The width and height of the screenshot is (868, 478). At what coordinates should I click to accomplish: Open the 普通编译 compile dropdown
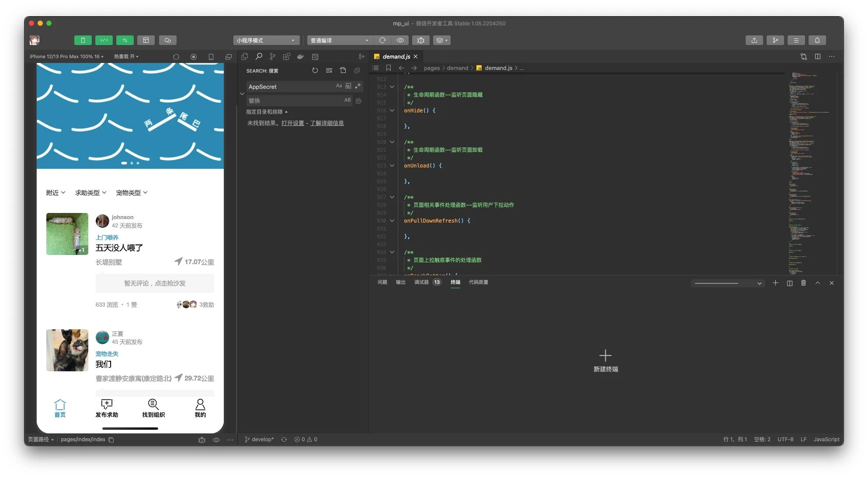tap(340, 40)
